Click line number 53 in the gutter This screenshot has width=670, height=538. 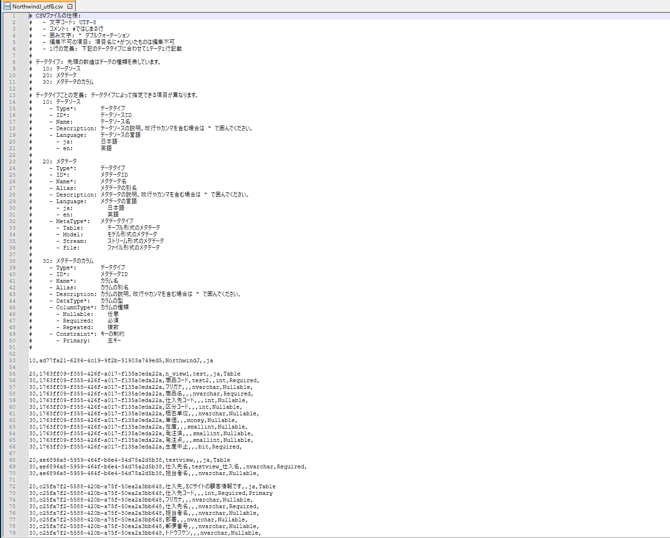click(13, 360)
